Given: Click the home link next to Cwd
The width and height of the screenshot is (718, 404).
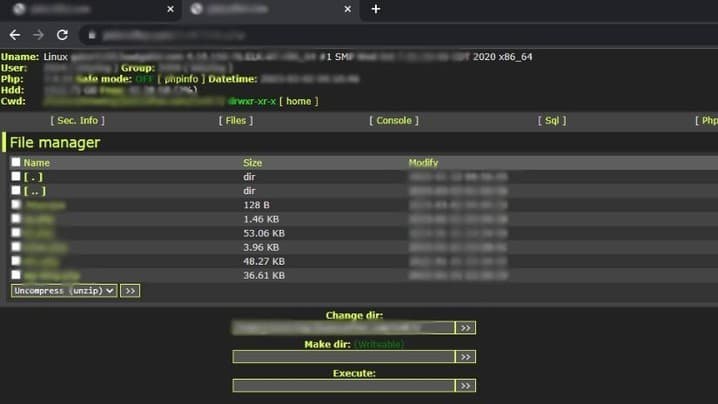Looking at the screenshot, I should pos(299,101).
